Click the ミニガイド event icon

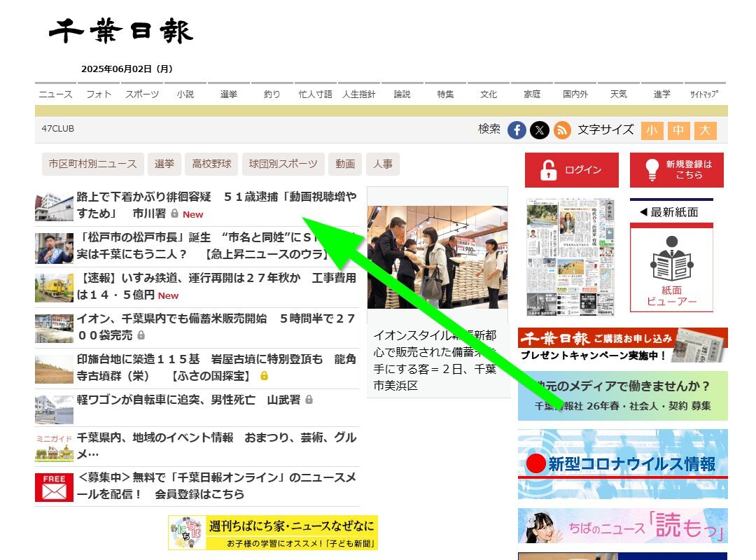[54, 447]
